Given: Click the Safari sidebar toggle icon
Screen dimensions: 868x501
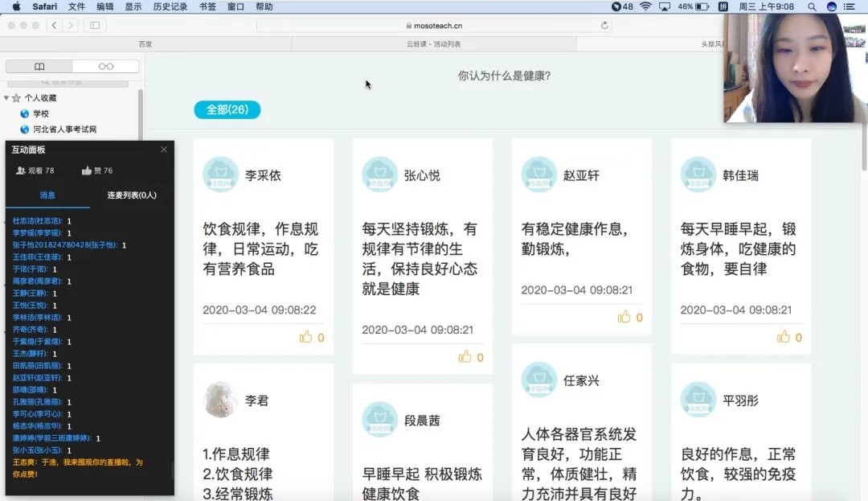Looking at the screenshot, I should [x=95, y=25].
